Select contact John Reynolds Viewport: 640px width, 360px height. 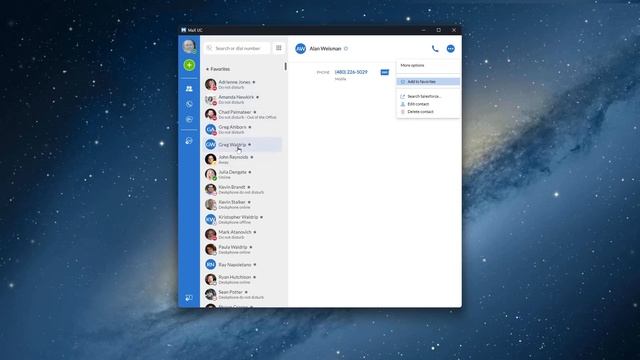[x=243, y=159]
